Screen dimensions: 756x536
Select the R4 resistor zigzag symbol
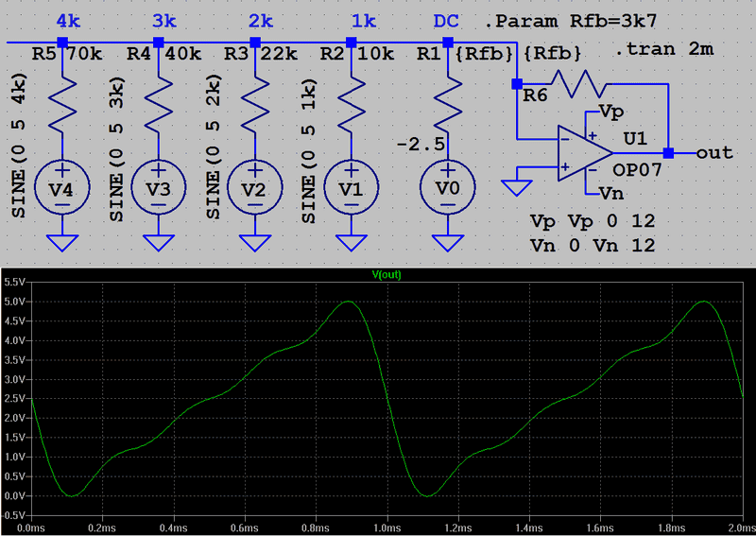(x=159, y=105)
